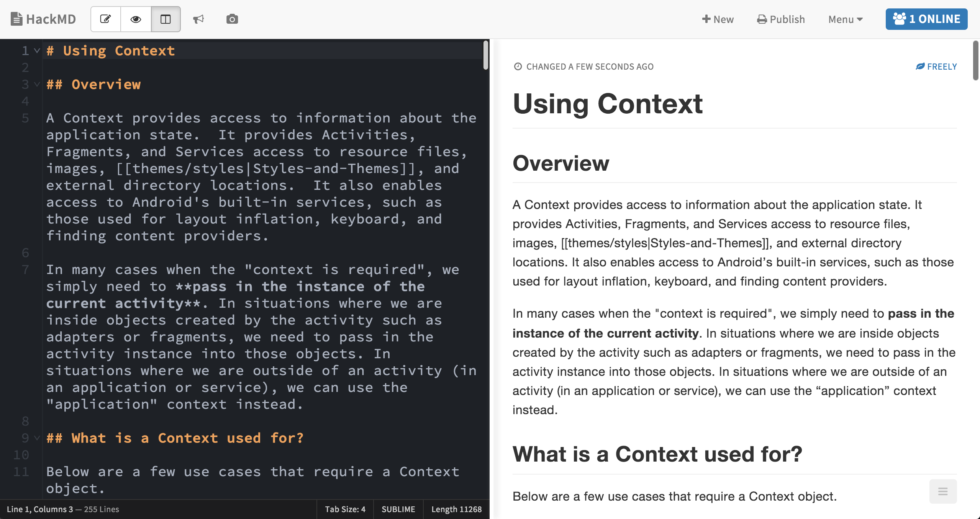The height and width of the screenshot is (519, 980).
Task: Click the preview pane vertical scrollbar
Action: [x=975, y=61]
